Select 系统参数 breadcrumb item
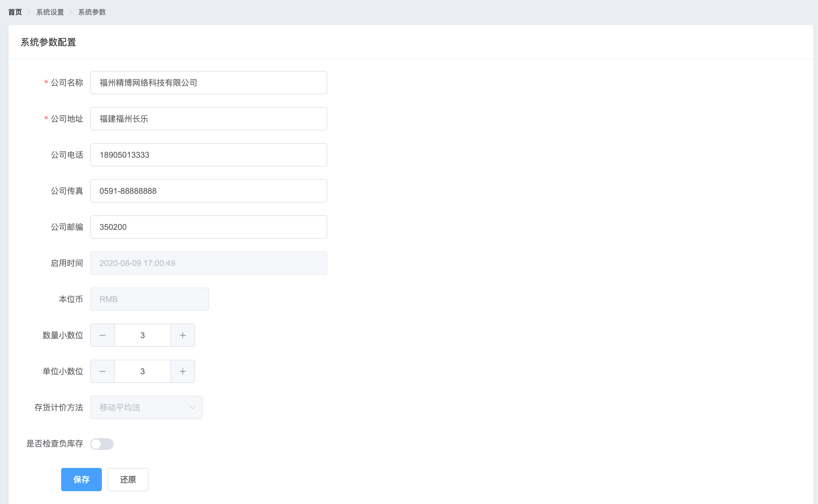 [x=92, y=12]
